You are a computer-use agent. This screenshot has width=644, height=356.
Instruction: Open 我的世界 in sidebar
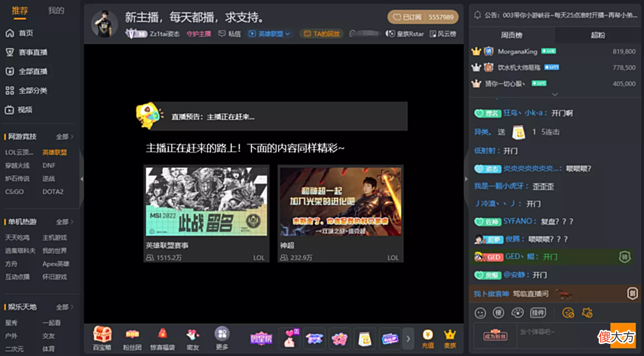(54, 251)
